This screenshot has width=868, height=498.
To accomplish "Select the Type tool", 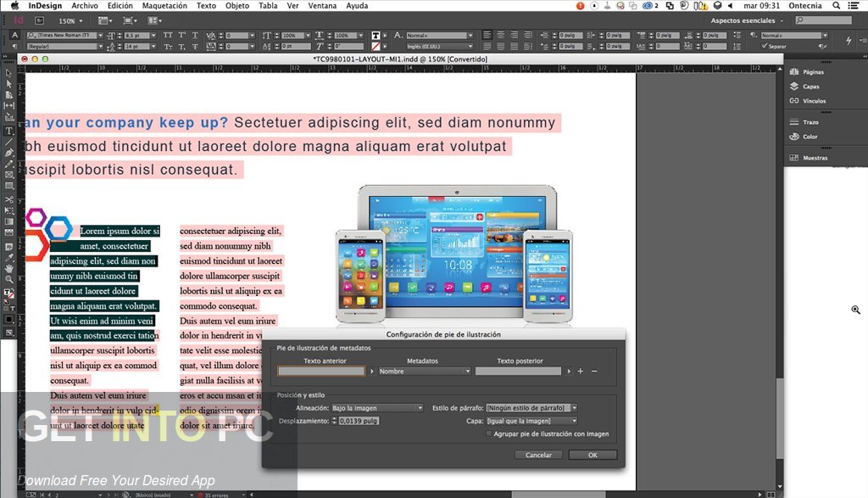I will [8, 131].
